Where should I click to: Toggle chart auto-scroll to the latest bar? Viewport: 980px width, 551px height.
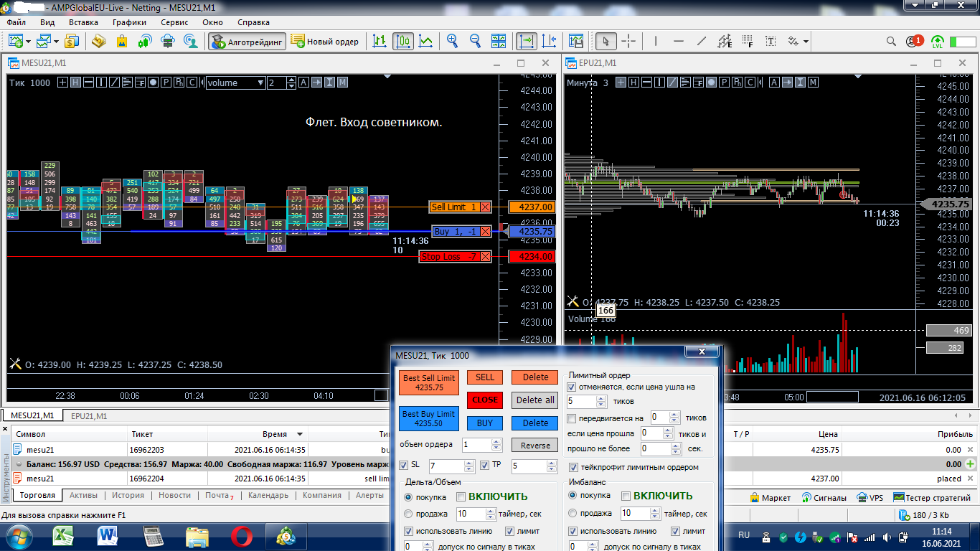[527, 42]
